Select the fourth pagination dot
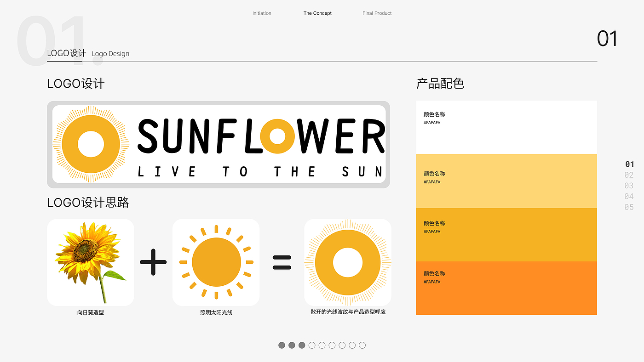This screenshot has width=644, height=362. coord(312,345)
